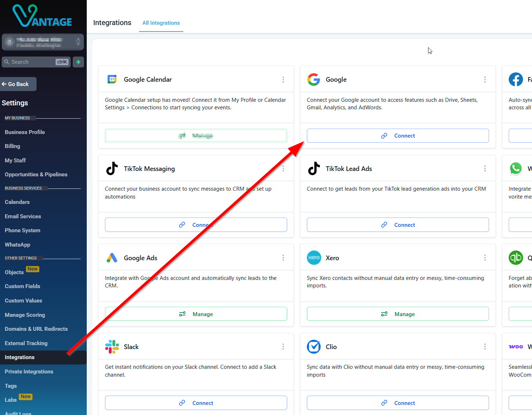Open Labs settings
Image resolution: width=532 pixels, height=415 pixels.
coord(11,400)
